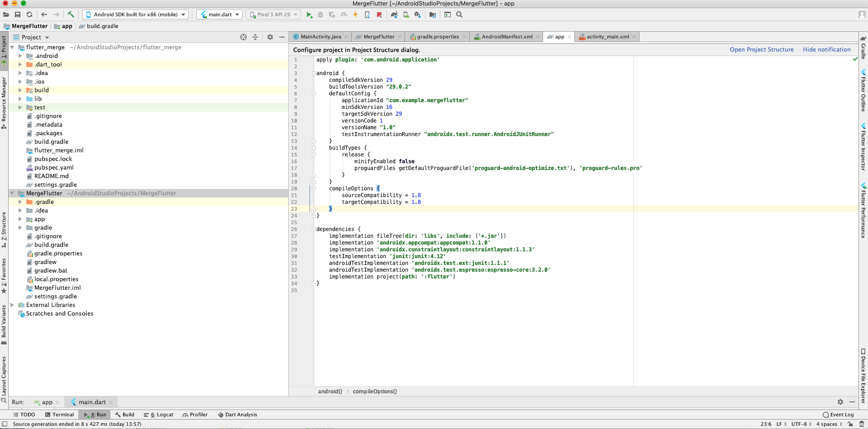The height and width of the screenshot is (429, 868).
Task: Collapse the flutter_merge project node
Action: point(12,47)
